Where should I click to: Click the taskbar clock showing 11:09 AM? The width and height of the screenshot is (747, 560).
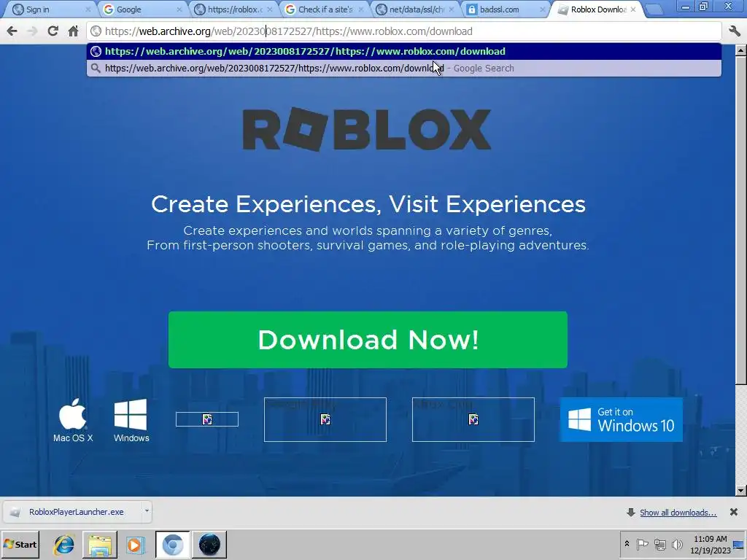[x=711, y=545]
